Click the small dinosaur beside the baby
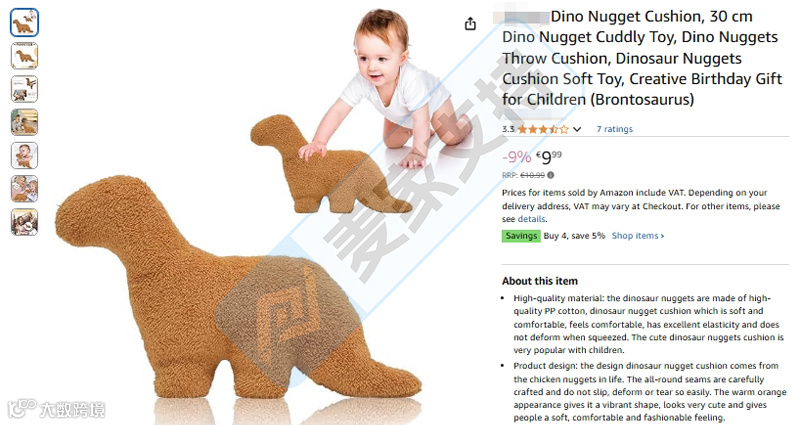The height and width of the screenshot is (425, 800). [x=331, y=165]
